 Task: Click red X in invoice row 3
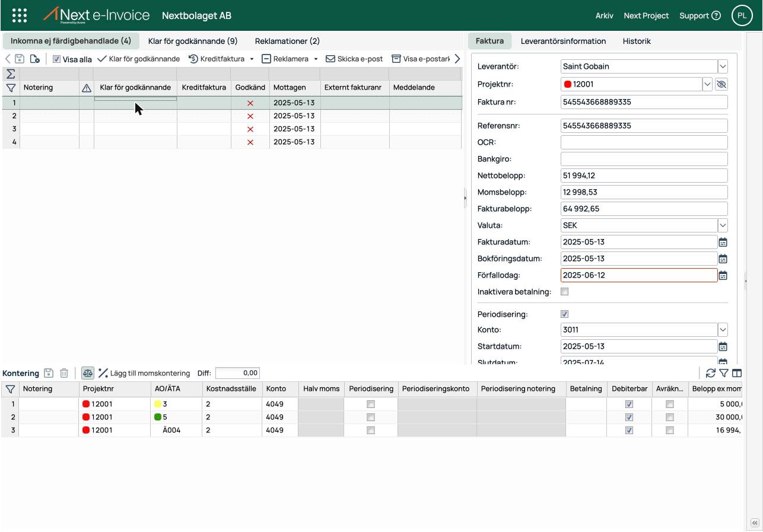[250, 129]
